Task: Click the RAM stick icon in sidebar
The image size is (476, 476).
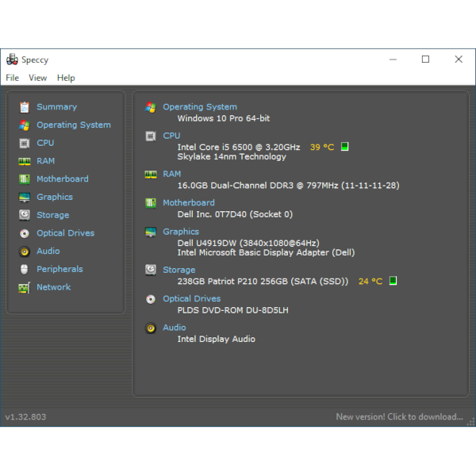Action: point(25,161)
